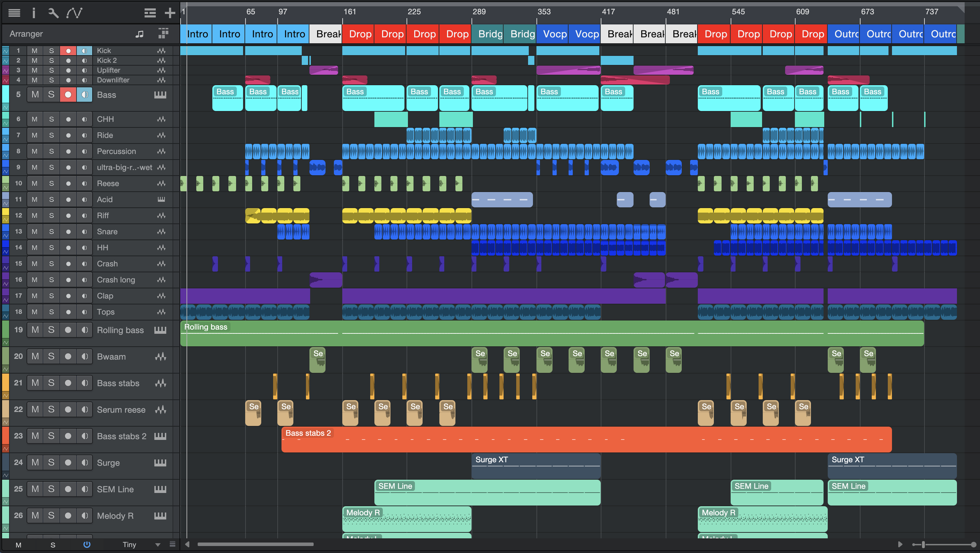
Task: Click the Arranger chord note icon
Action: [140, 34]
